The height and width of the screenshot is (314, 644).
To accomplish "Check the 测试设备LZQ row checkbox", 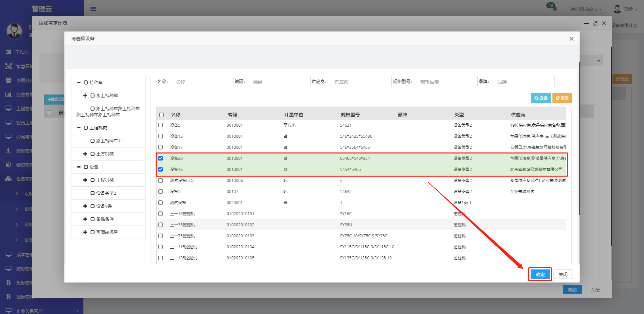I will coord(161,181).
